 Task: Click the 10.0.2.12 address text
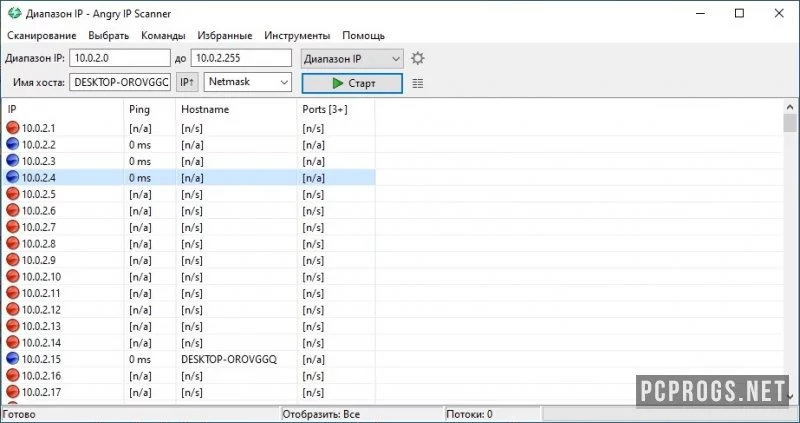41,310
